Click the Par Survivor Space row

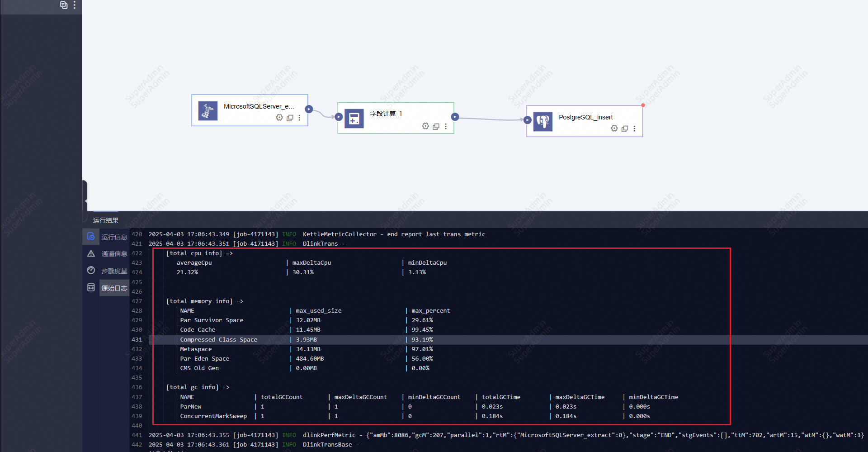click(x=307, y=320)
